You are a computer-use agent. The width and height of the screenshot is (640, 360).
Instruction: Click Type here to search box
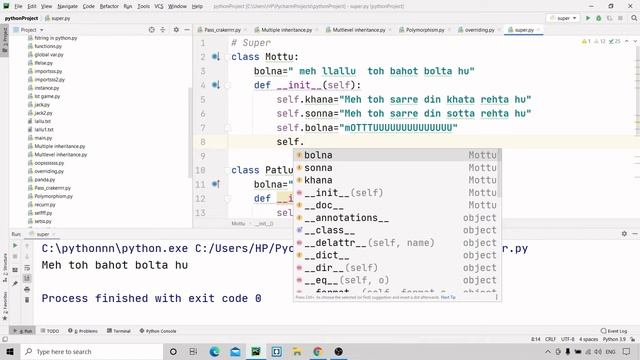(92, 351)
